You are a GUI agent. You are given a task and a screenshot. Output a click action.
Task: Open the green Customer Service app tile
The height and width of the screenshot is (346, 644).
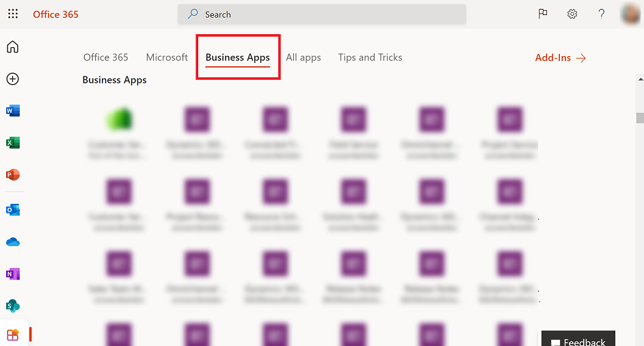(x=119, y=133)
